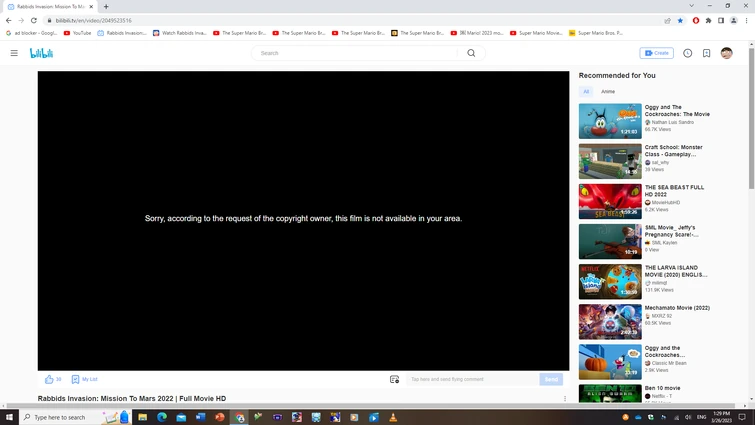This screenshot has width=755, height=425.
Task: Open the Craft School gameplay thumbnail
Action: 610,161
